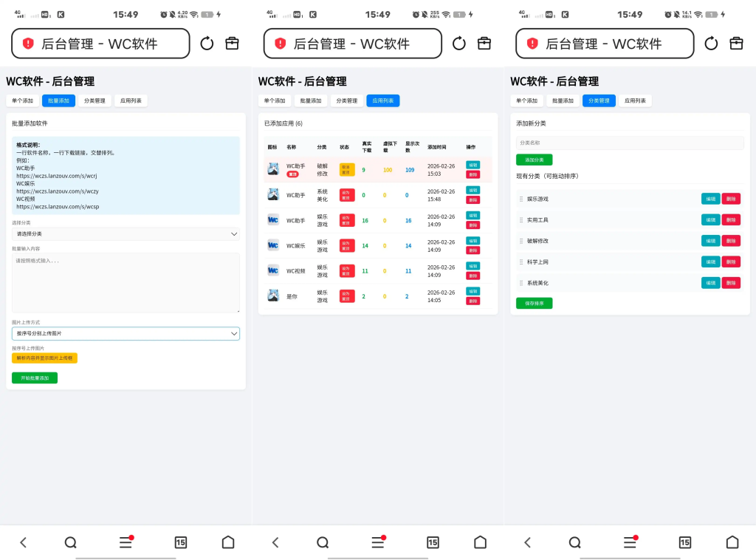
Task: Open the search icon in the bottom bar
Action: 70,542
